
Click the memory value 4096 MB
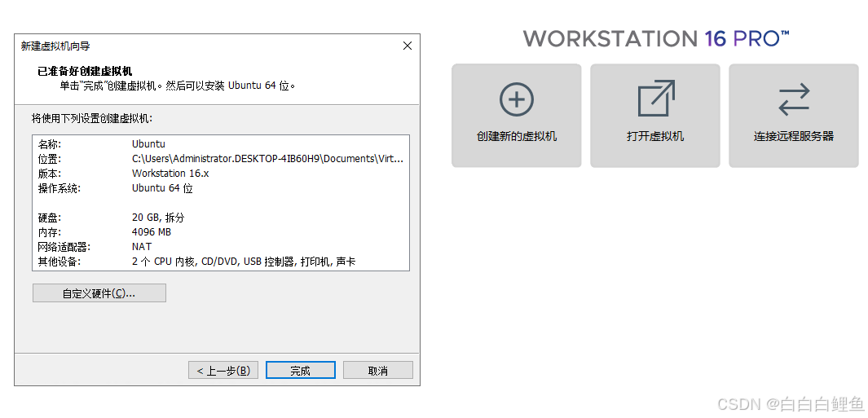click(x=151, y=232)
